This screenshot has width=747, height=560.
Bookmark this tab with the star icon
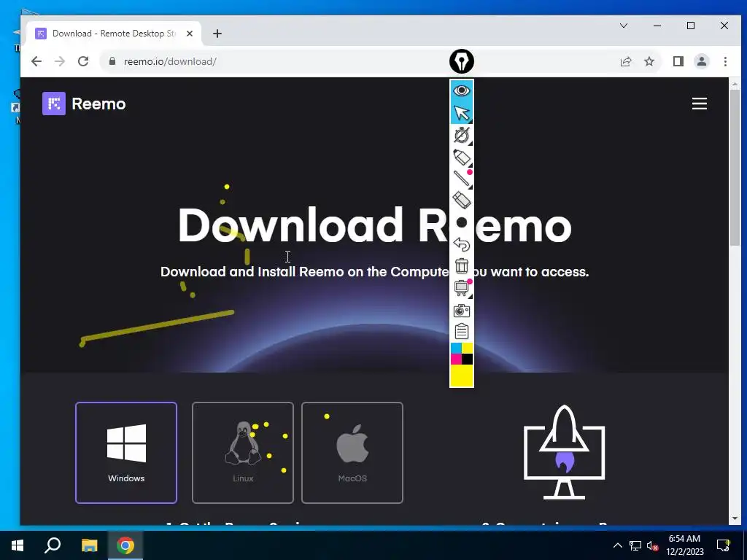[x=649, y=61]
